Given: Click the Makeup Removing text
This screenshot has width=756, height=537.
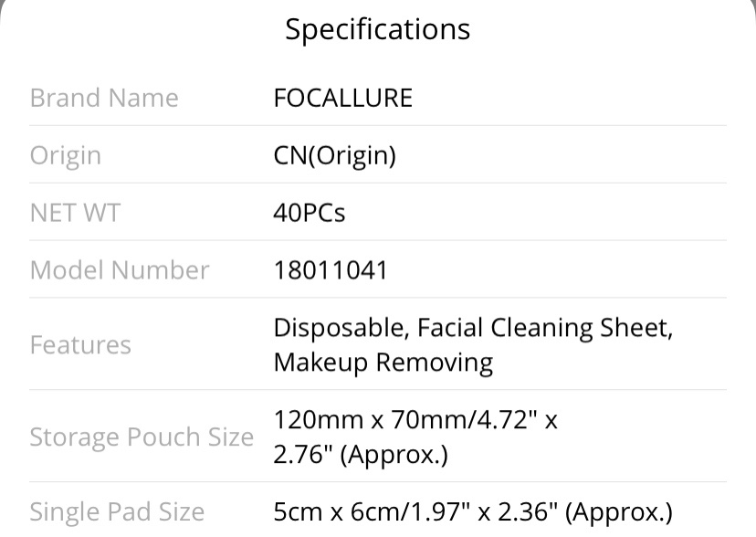Looking at the screenshot, I should click(383, 363).
